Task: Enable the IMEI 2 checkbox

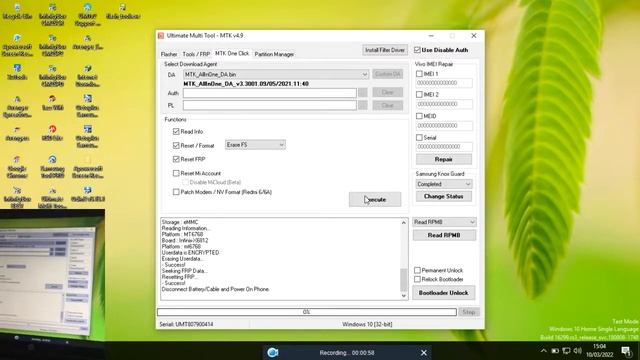Action: pos(419,94)
